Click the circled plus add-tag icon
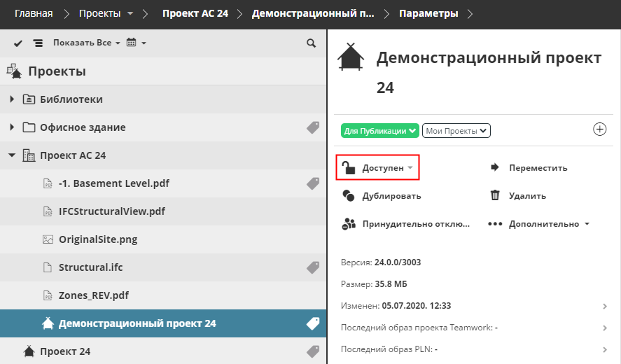This screenshot has width=621, height=364. [599, 129]
